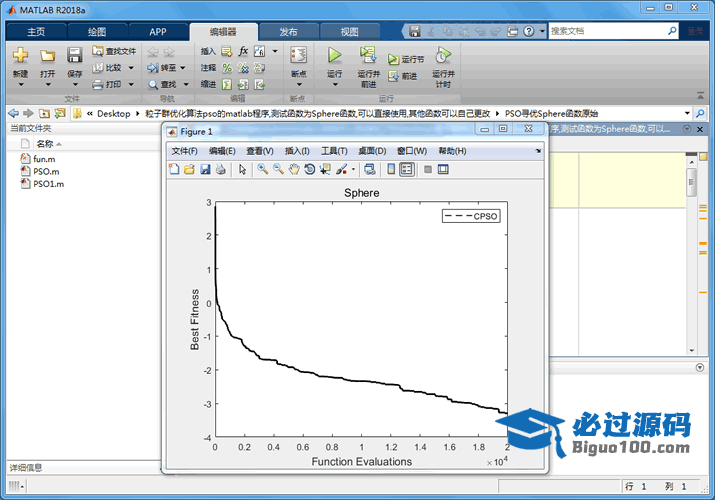
Task: Toggle Insert Legend in Figure toolbar
Action: [x=407, y=170]
